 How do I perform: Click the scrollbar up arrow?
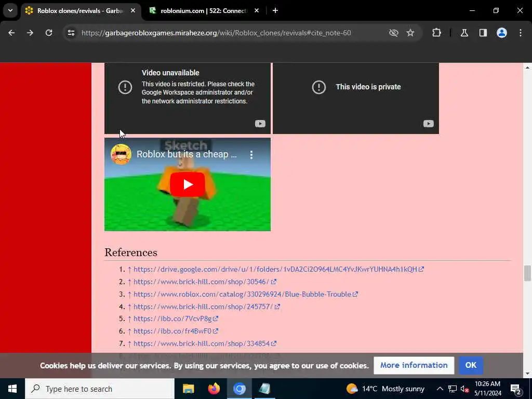[x=527, y=68]
